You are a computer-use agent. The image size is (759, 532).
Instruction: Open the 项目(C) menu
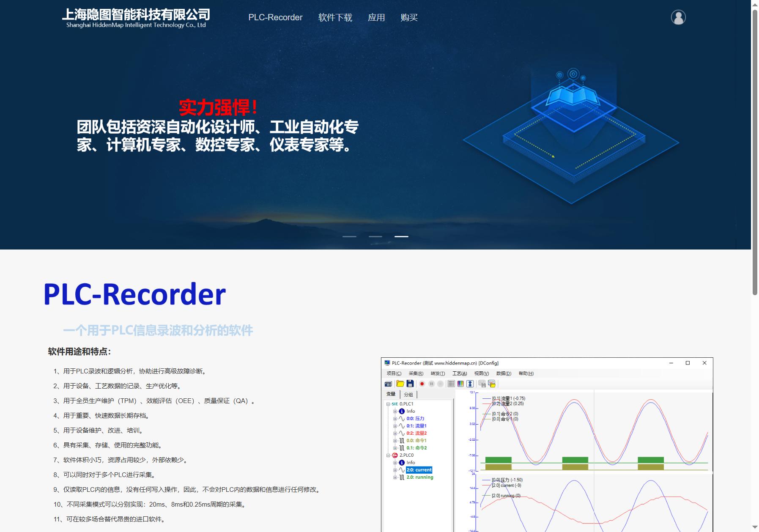click(394, 373)
